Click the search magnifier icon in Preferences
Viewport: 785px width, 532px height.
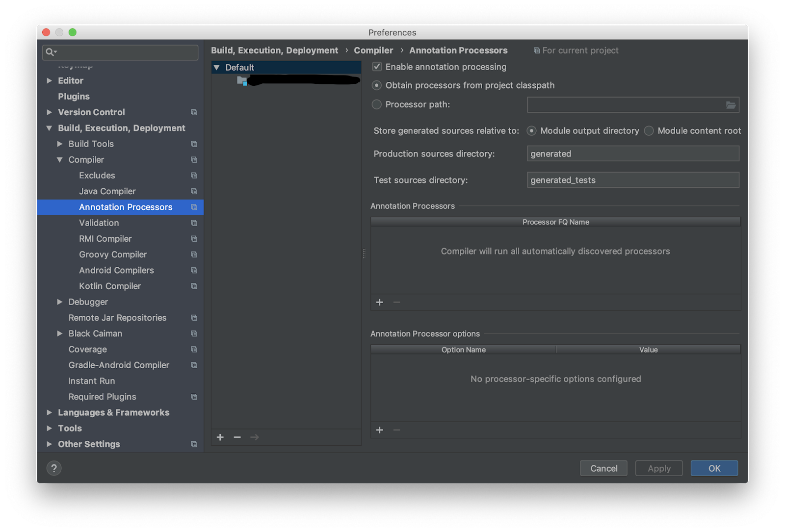coord(50,52)
